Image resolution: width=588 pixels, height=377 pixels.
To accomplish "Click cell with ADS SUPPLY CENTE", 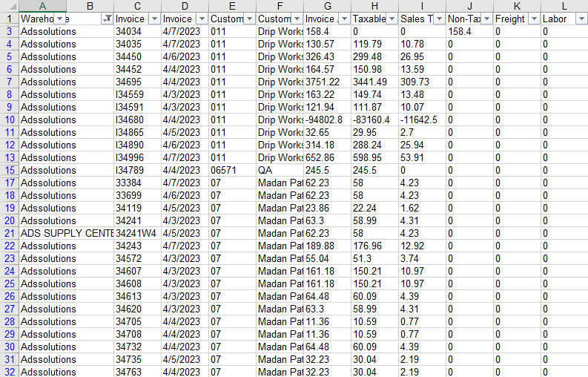I will 67,233.
